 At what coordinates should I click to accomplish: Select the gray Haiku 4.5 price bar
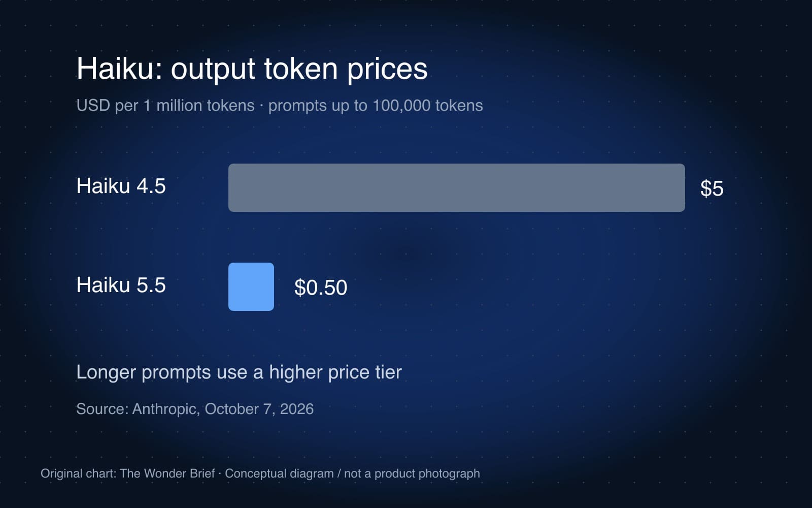[457, 187]
